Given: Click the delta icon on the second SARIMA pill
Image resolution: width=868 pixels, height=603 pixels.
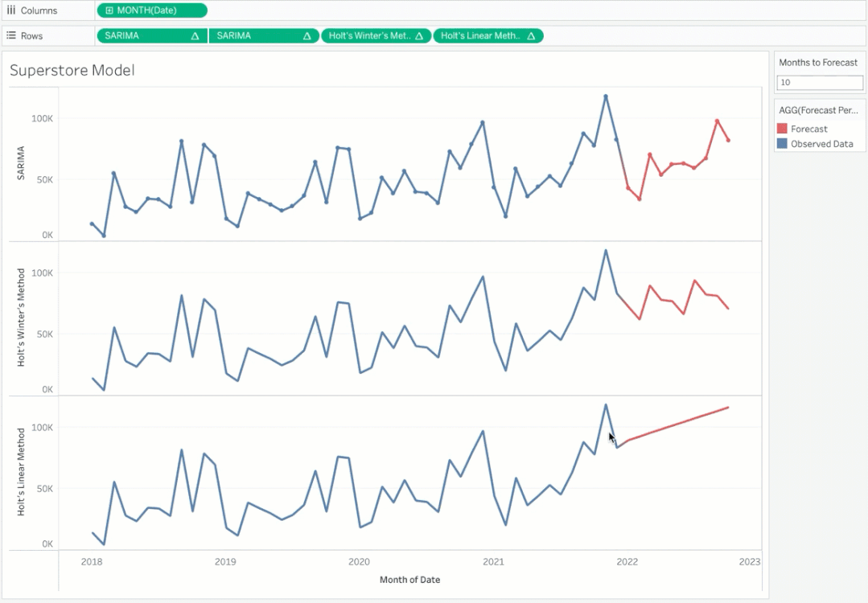Looking at the screenshot, I should click(306, 36).
